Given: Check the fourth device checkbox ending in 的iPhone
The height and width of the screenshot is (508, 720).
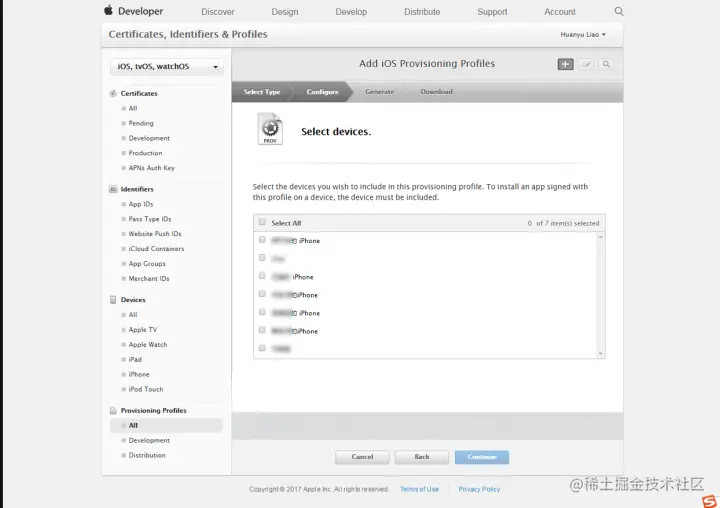Looking at the screenshot, I should click(x=262, y=294).
